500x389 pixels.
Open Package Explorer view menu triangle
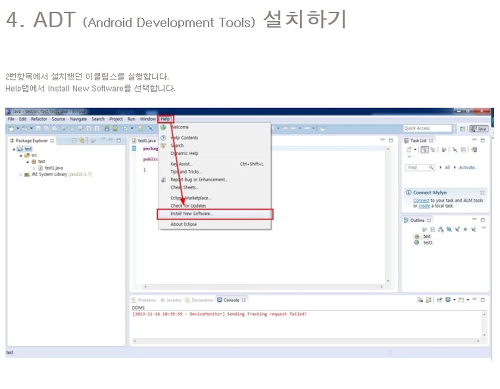click(103, 139)
